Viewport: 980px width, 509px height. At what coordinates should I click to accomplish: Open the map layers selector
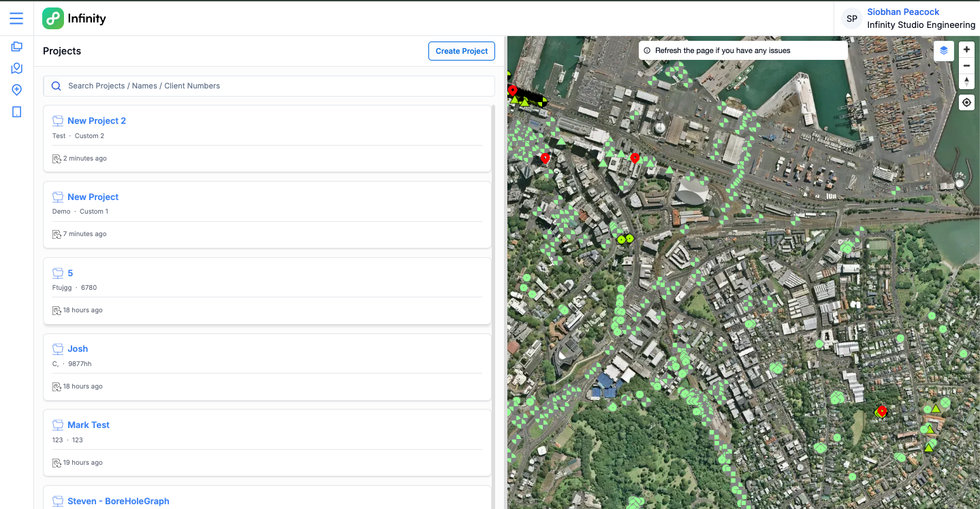[944, 51]
